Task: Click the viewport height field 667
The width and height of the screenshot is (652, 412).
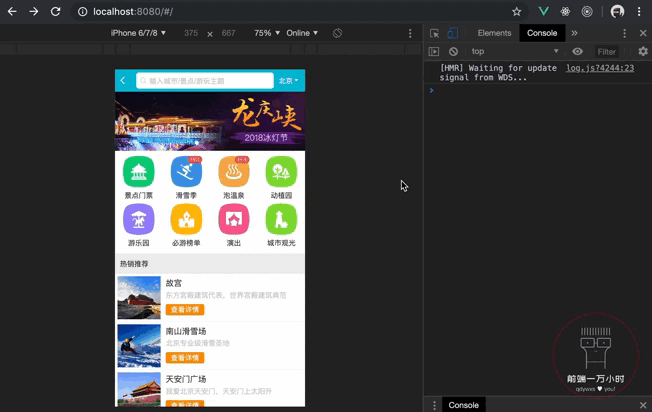Action: (228, 33)
